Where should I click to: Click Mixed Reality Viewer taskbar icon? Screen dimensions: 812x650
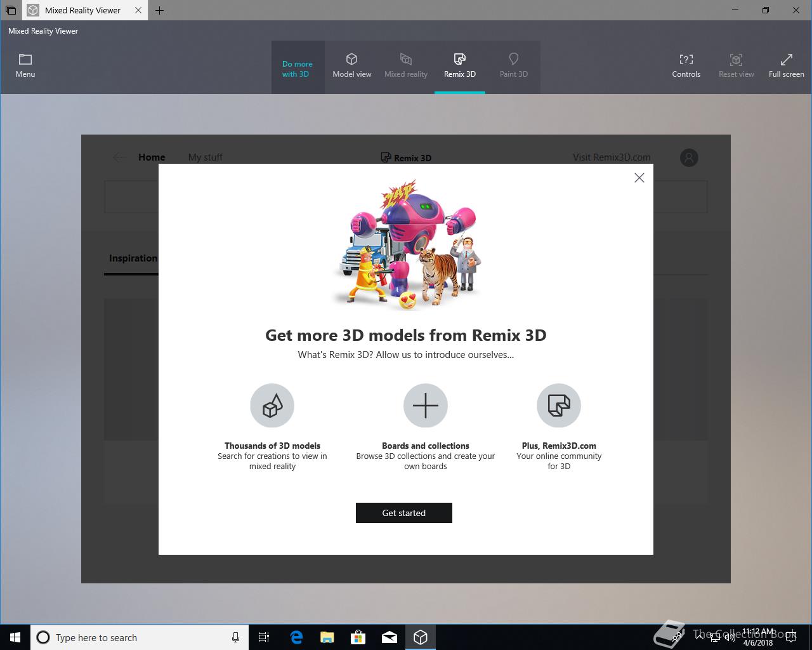pos(421,637)
